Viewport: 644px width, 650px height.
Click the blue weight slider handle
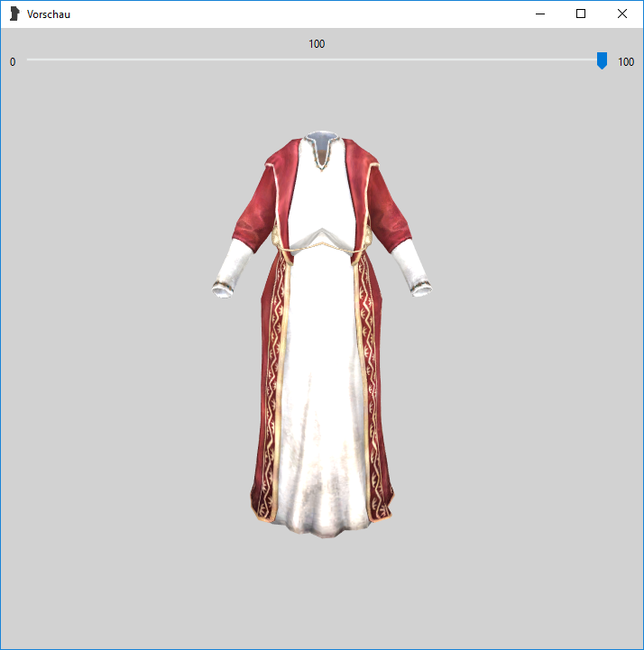pos(602,60)
